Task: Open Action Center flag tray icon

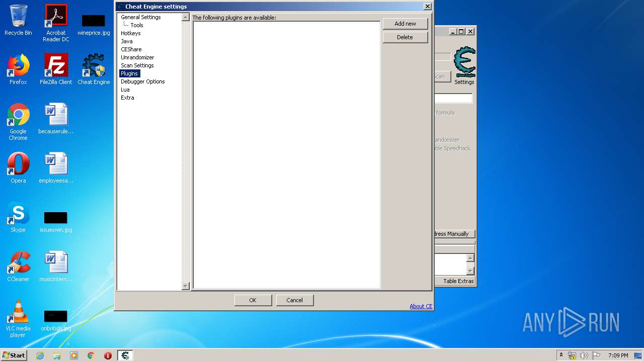Action: 596,355
